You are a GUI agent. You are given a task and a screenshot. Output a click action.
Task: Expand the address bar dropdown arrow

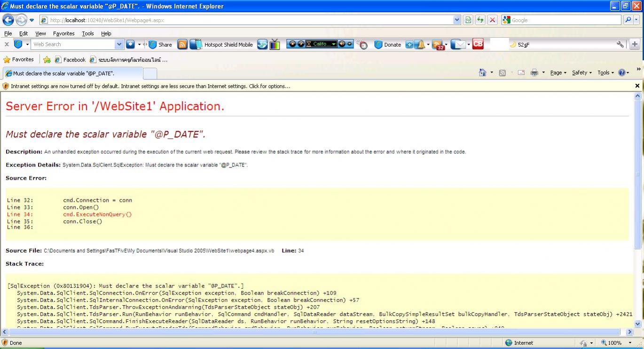coord(457,20)
